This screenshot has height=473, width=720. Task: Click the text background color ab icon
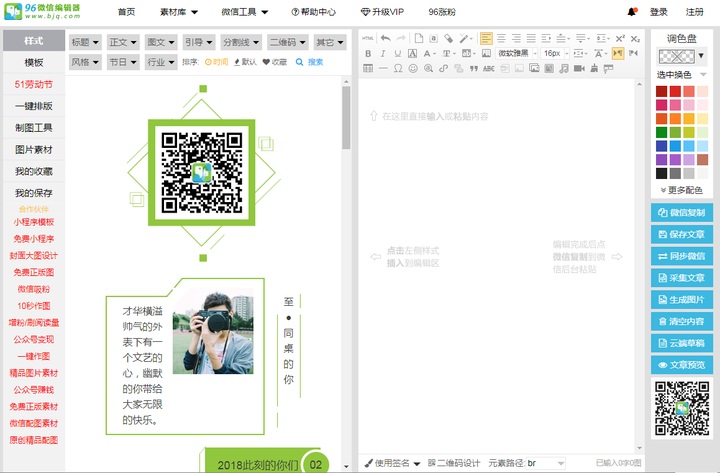pyautogui.click(x=467, y=54)
